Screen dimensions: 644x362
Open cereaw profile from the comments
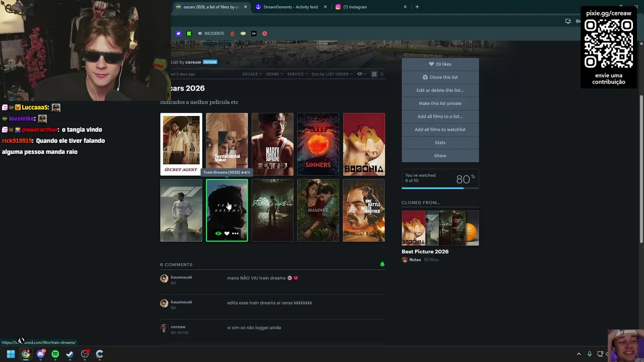click(178, 327)
